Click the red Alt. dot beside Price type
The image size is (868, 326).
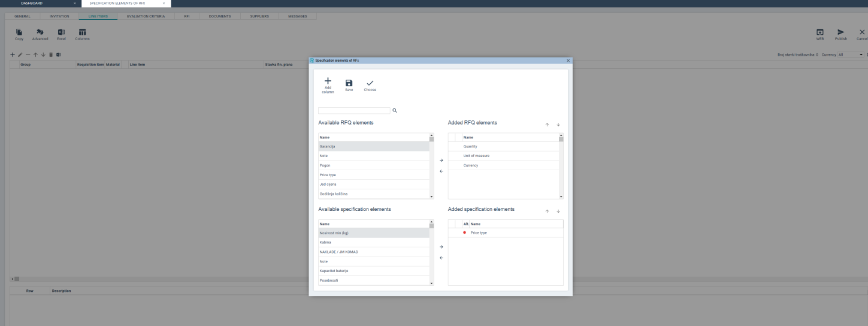pyautogui.click(x=464, y=233)
